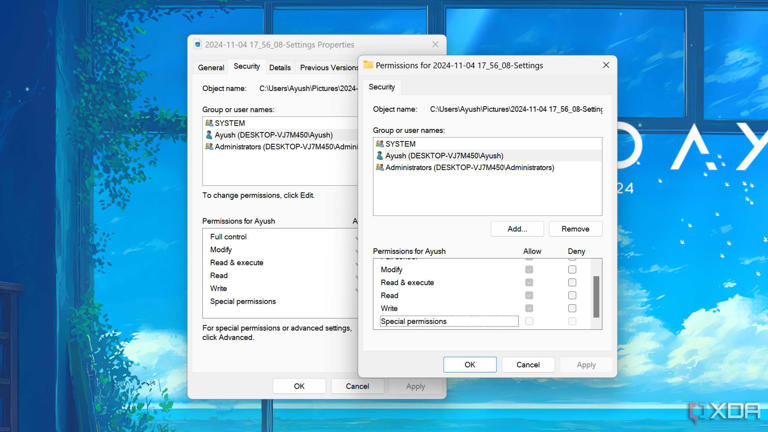Click the file icon in Properties title bar
The width and height of the screenshot is (768, 432).
click(x=198, y=45)
